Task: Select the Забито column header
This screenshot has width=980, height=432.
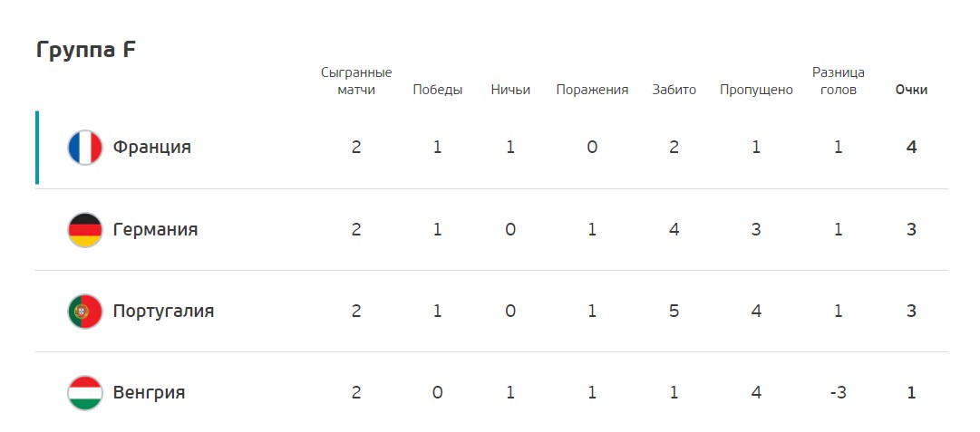Action: (x=674, y=90)
